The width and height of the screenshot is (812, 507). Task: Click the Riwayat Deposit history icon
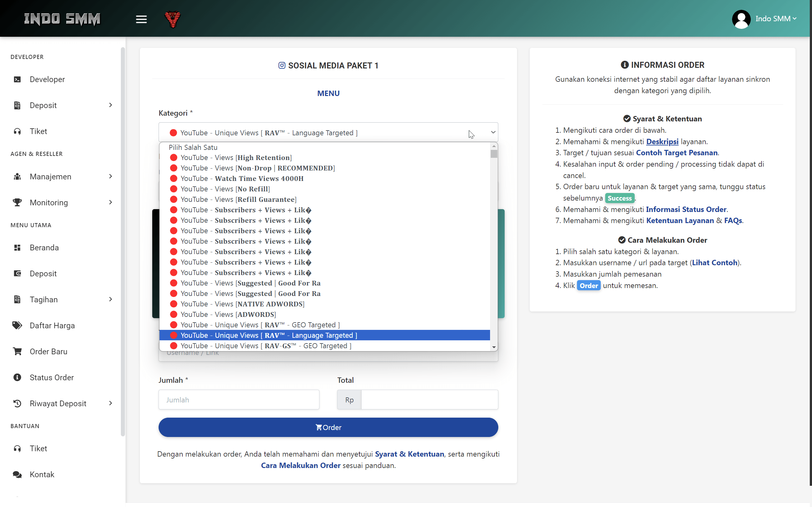[x=17, y=403]
